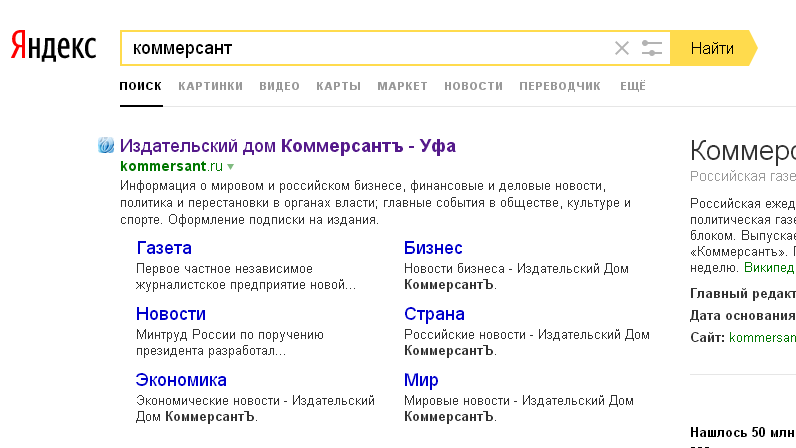
Task: Open the Новости sitelink under the result
Action: click(x=171, y=314)
